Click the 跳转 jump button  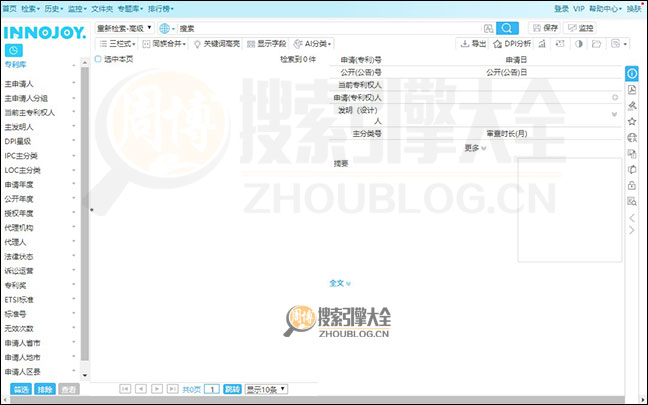[x=232, y=389]
